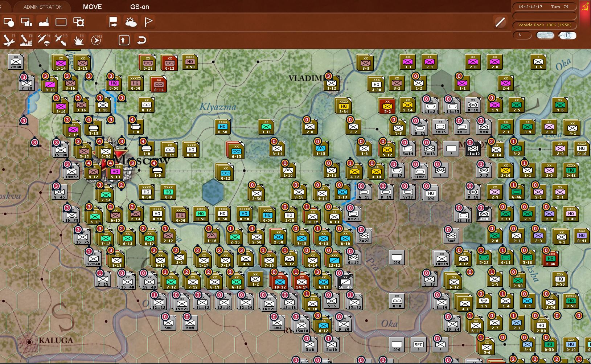Viewport: 591px width, 364px height.
Task: Click the Soviet hammer and sickle flag
Action: [585, 7]
